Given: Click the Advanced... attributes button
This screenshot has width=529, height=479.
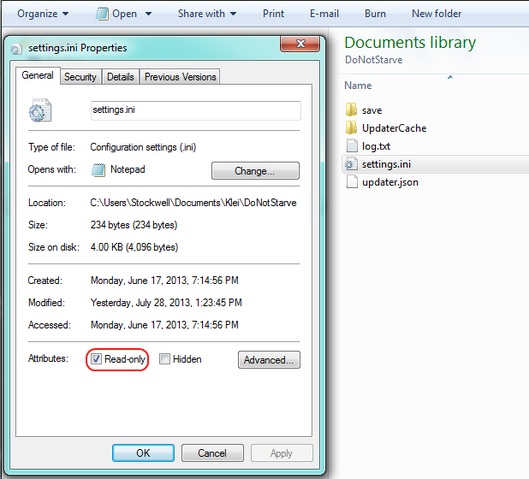Looking at the screenshot, I should click(269, 360).
